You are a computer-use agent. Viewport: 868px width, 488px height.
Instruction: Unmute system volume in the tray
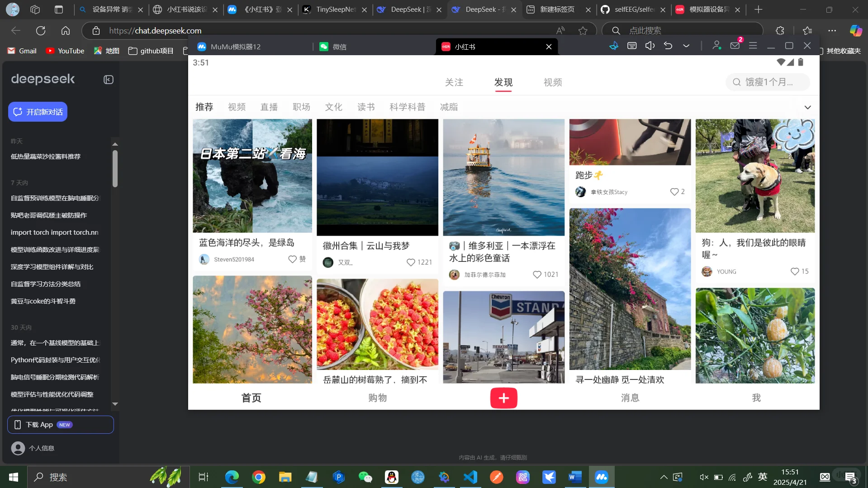(703, 477)
